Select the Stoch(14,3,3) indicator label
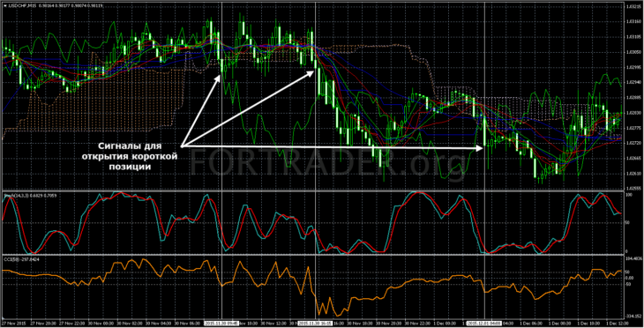Screen dimensions: 644x328 (15, 196)
